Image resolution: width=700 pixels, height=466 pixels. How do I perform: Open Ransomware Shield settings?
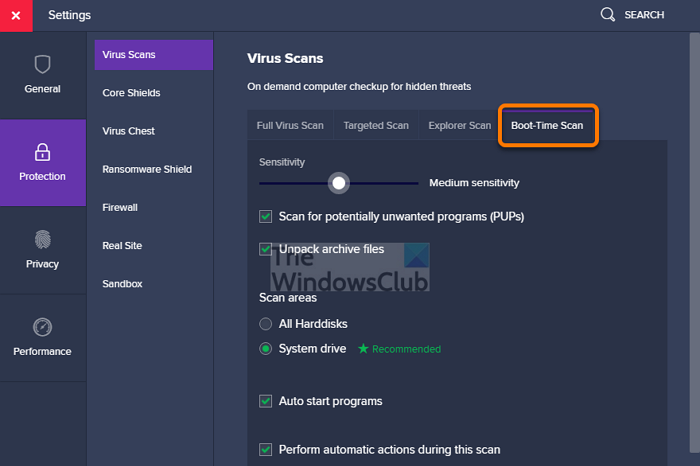pos(147,169)
